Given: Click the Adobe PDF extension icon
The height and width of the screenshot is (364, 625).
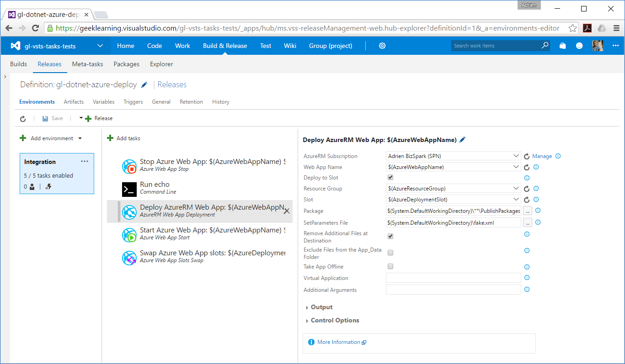Looking at the screenshot, I should click(587, 28).
